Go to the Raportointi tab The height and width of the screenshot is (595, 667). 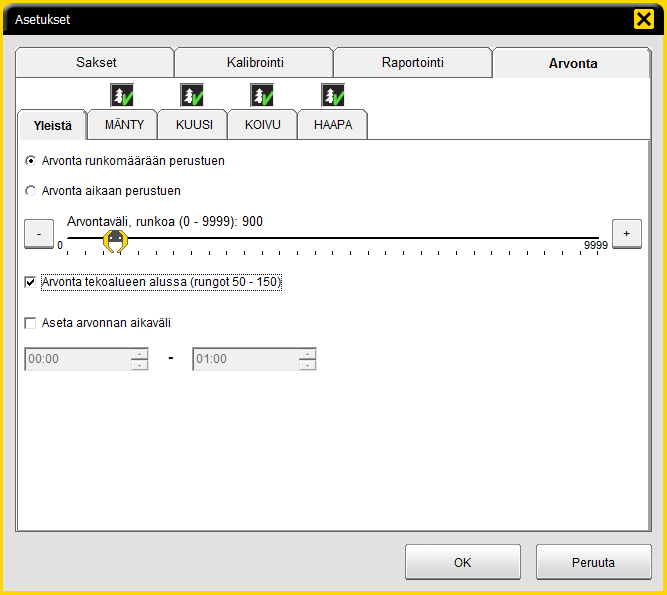click(413, 63)
